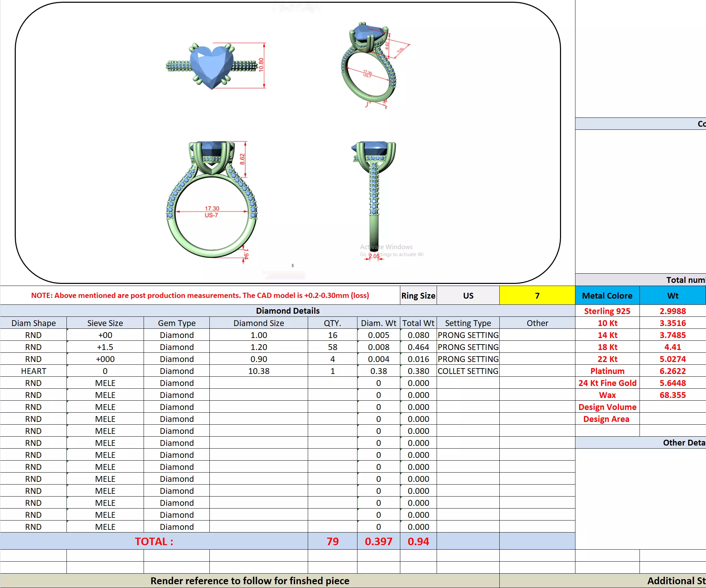Select the total quantity 79 cell
Screen dimensions: 706x588
click(332, 541)
